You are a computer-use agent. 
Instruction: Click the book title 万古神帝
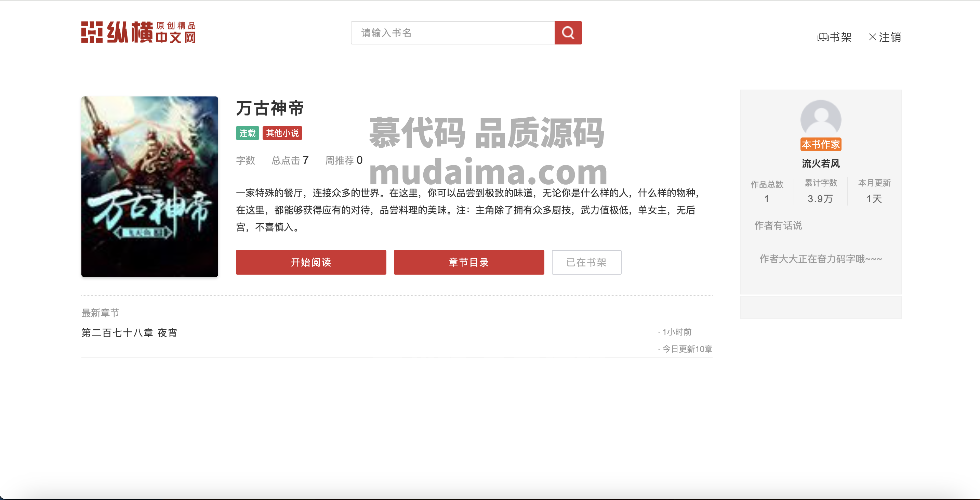270,108
